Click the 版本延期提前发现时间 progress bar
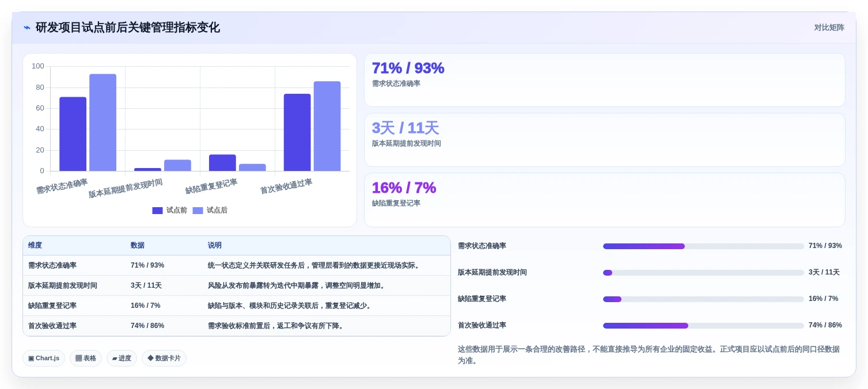The height and width of the screenshot is (389, 868). pos(703,273)
